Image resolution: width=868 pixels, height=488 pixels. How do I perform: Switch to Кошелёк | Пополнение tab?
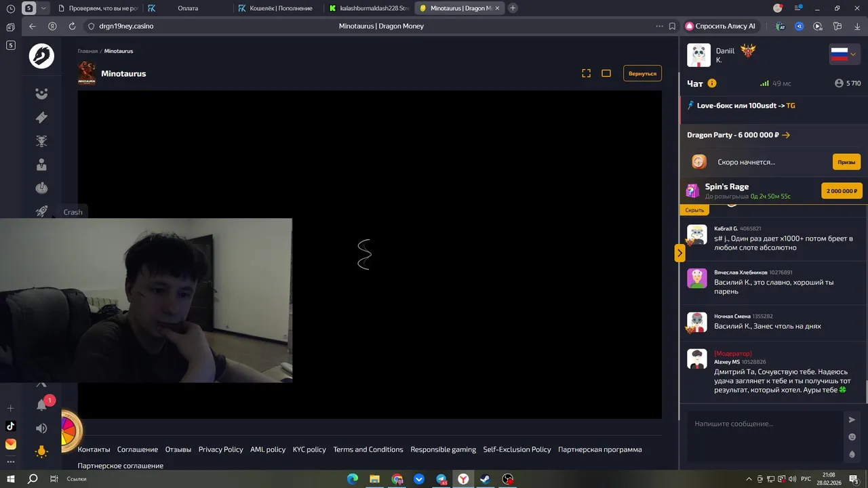tap(278, 8)
